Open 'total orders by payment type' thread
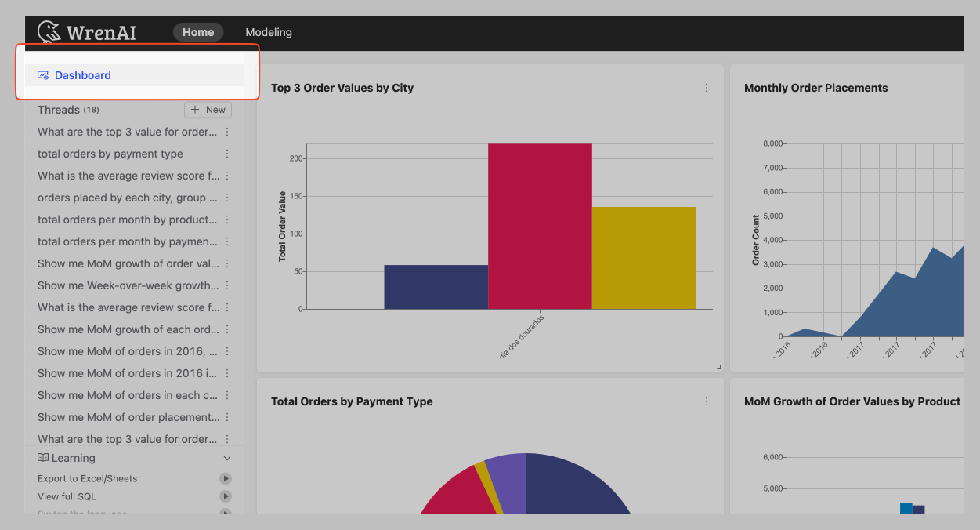This screenshot has width=980, height=530. (110, 154)
